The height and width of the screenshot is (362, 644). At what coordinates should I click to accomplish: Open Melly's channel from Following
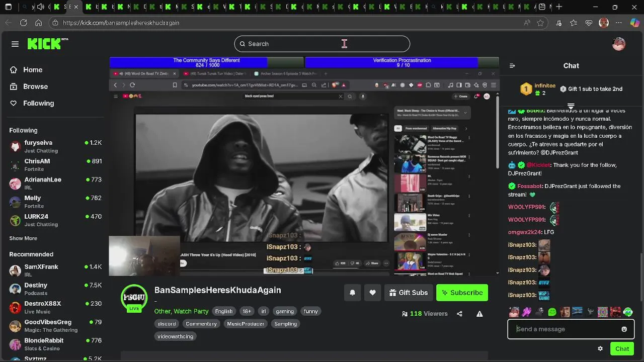(55, 202)
